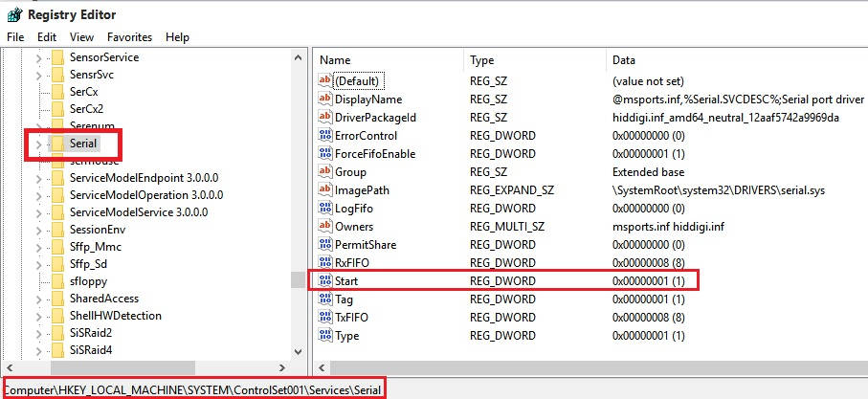868x399 pixels.
Task: Open the Favorites menu
Action: [129, 36]
